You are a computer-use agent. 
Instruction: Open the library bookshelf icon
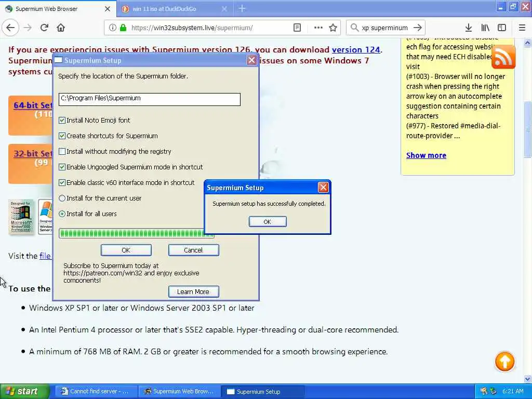485,28
